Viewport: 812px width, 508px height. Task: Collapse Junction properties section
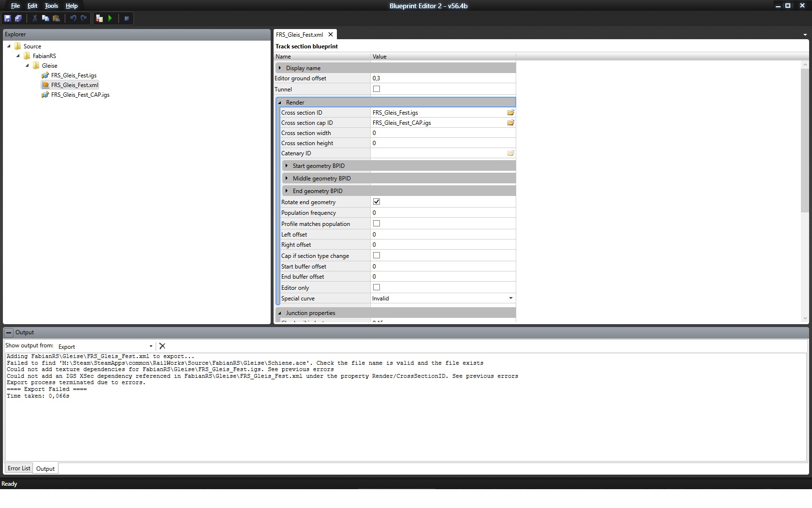280,313
